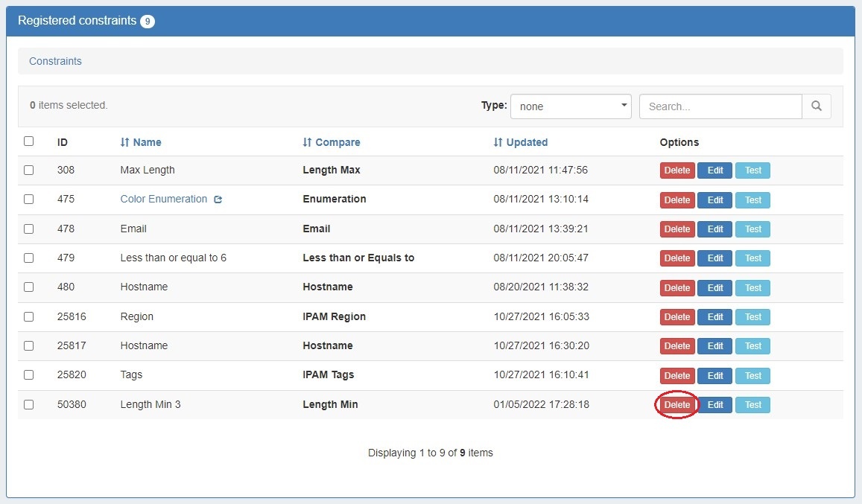Edit the Email constraint
Screen dimensions: 862x504
point(714,229)
